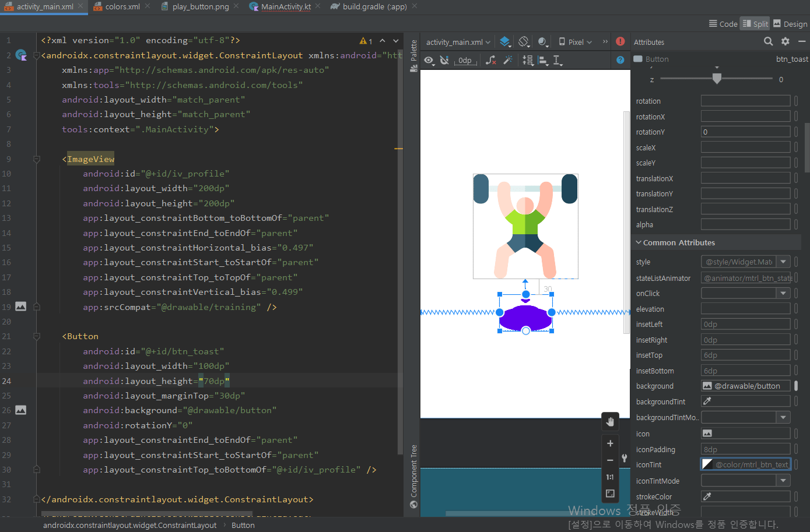810x532 pixels.
Task: Click the search magnifier in Attributes panel
Action: [x=769, y=41]
